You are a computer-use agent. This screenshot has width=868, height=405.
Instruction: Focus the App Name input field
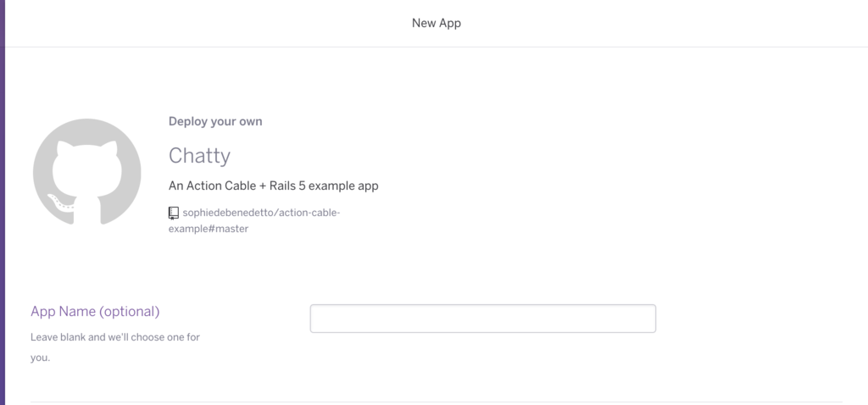[482, 319]
